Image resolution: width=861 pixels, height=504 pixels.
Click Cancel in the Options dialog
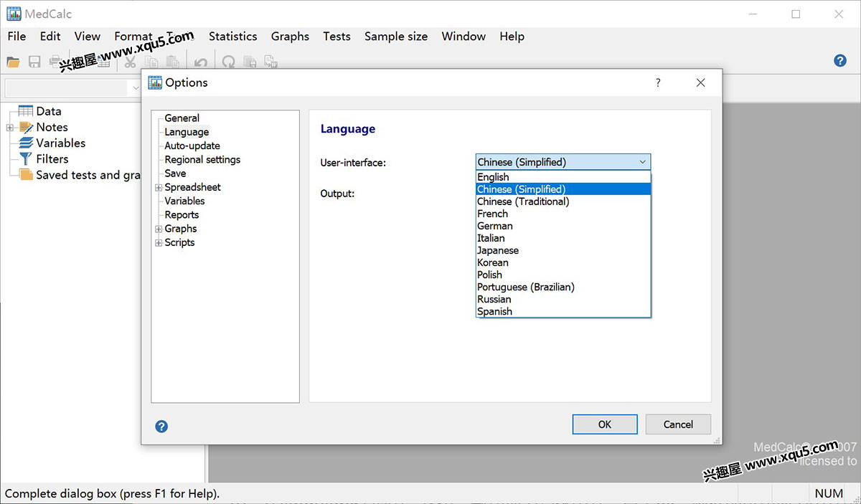pos(678,424)
